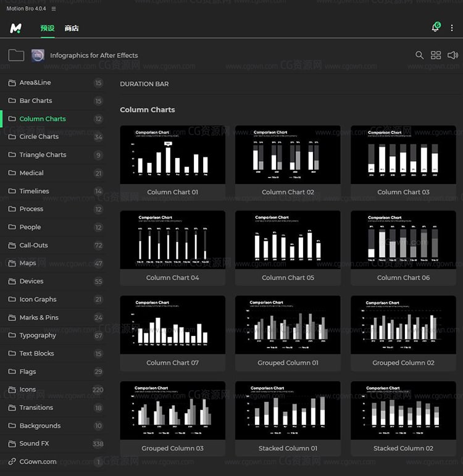Open the Bar Charts category
This screenshot has width=463, height=476.
pyautogui.click(x=52, y=101)
